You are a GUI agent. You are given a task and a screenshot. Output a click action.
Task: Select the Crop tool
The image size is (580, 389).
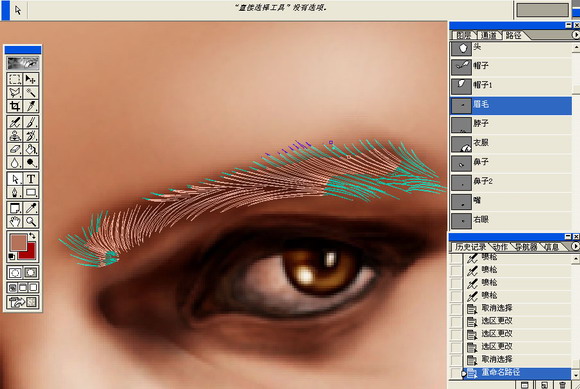pyautogui.click(x=15, y=106)
